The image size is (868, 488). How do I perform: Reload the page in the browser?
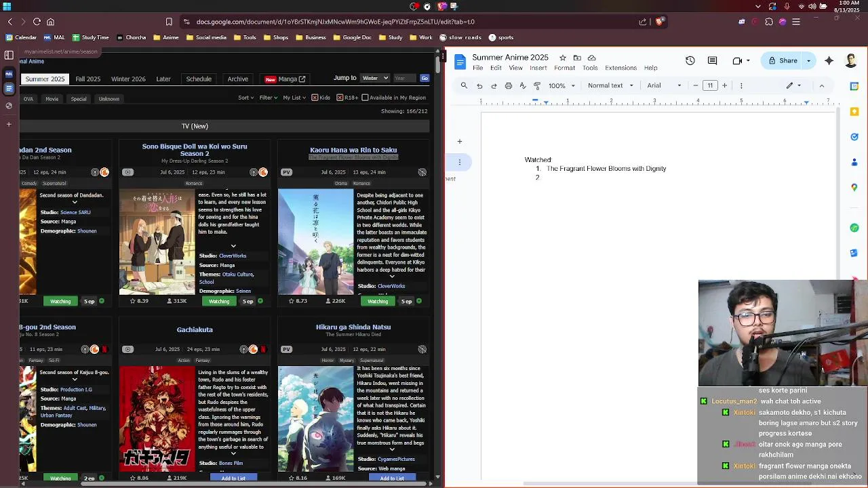click(x=37, y=22)
